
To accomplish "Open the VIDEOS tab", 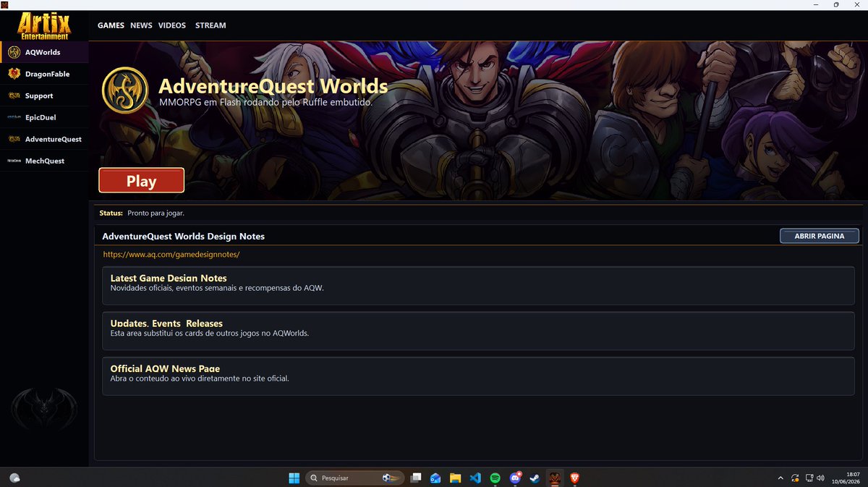I will [x=172, y=25].
